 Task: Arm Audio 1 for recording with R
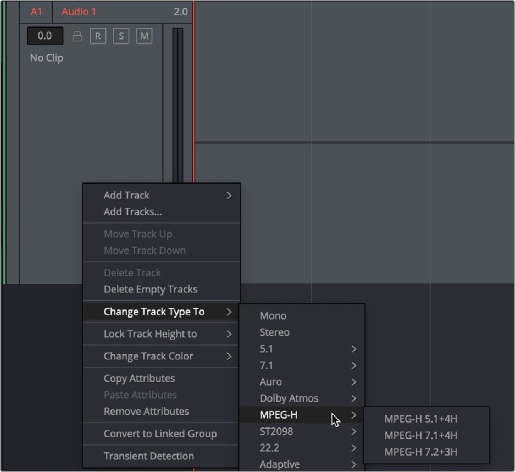98,36
